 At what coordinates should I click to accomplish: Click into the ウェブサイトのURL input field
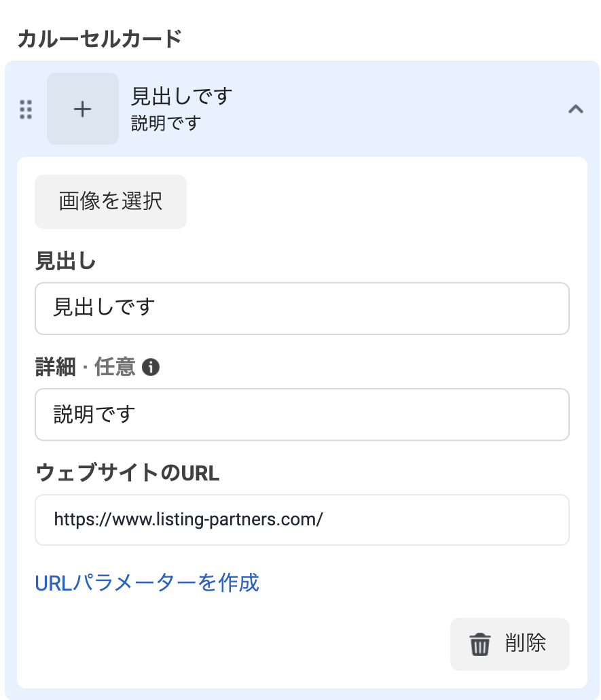tap(302, 520)
